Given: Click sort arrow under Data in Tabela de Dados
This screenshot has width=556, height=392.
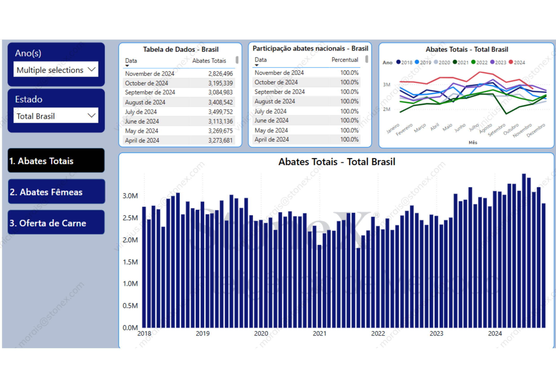Looking at the screenshot, I should (x=127, y=66).
